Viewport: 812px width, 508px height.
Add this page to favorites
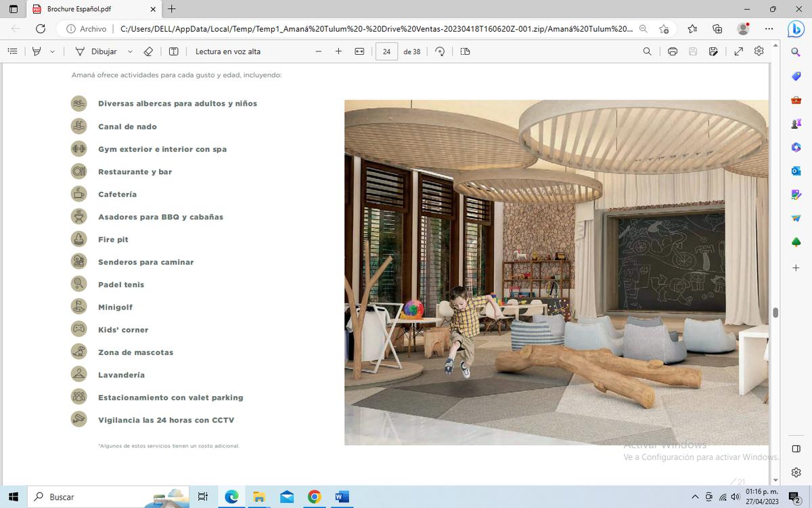point(664,29)
